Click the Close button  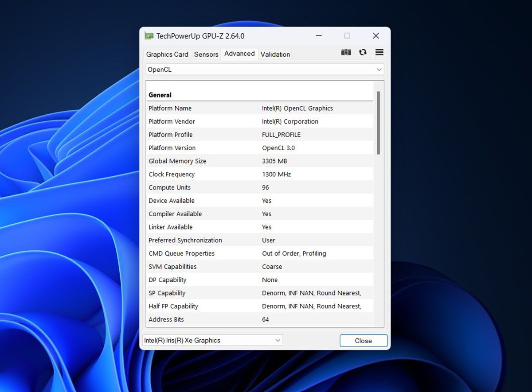(364, 341)
